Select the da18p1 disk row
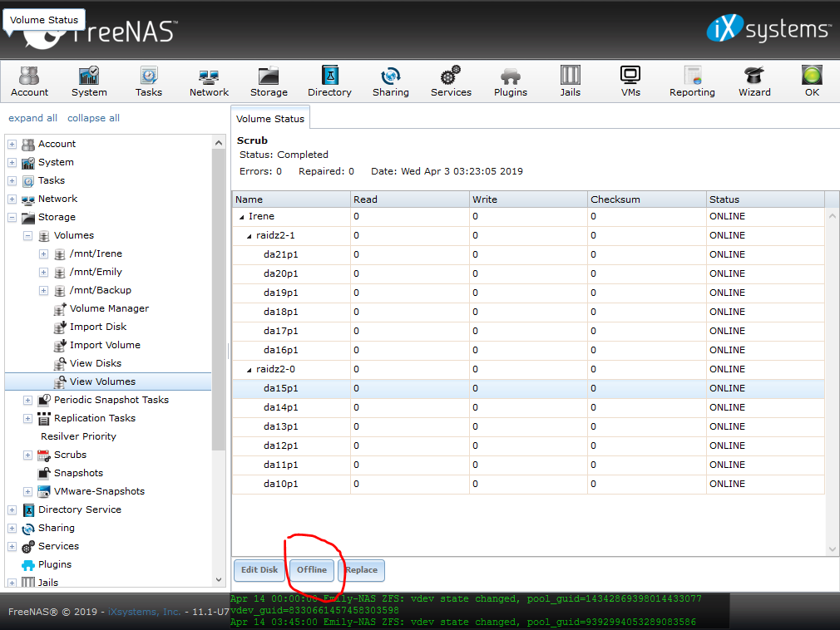Screen dimensions: 840x630 click(527, 312)
